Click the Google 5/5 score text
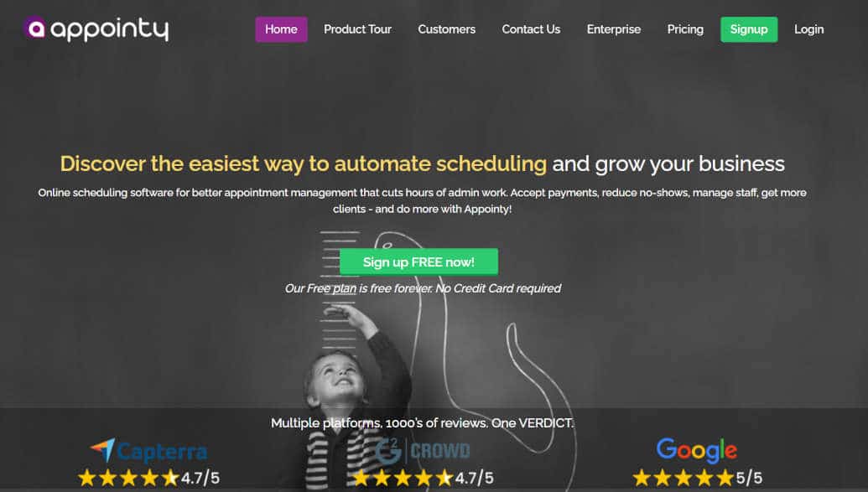The image size is (868, 492). point(749,478)
